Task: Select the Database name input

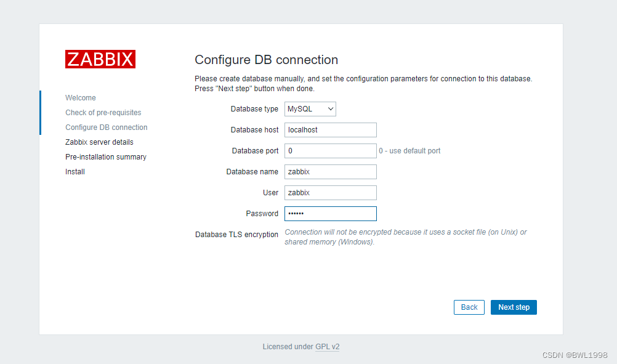Action: (x=331, y=172)
